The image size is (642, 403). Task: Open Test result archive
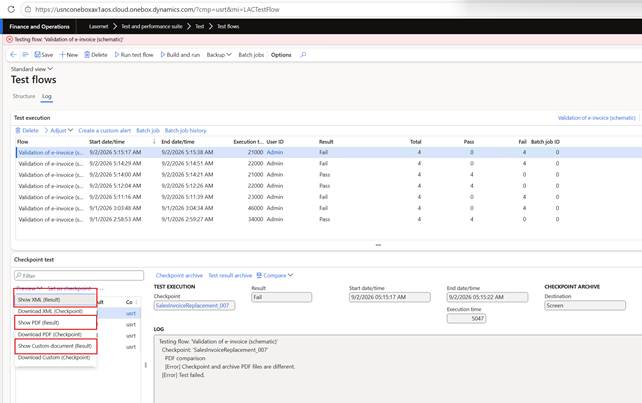(230, 275)
